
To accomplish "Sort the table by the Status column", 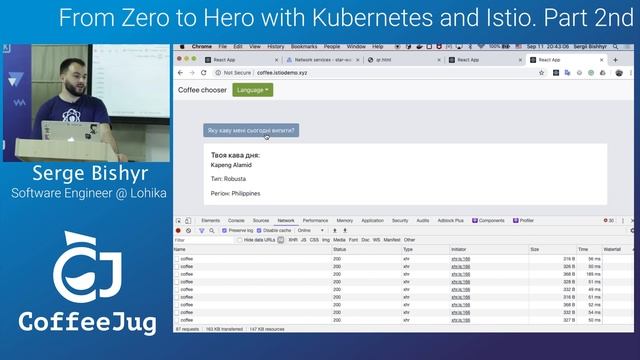I will click(366, 249).
